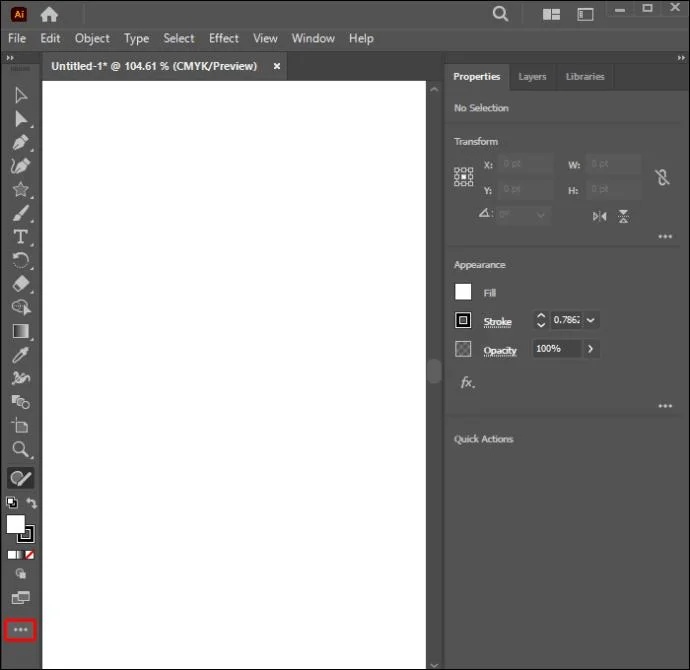Select the Zoom tool
The height and width of the screenshot is (670, 690).
coord(20,449)
